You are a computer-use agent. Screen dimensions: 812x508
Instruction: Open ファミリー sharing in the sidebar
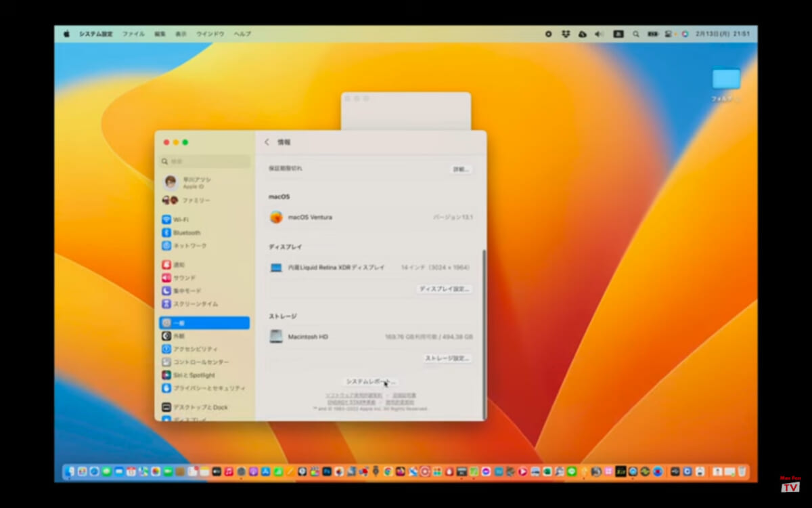click(x=204, y=200)
